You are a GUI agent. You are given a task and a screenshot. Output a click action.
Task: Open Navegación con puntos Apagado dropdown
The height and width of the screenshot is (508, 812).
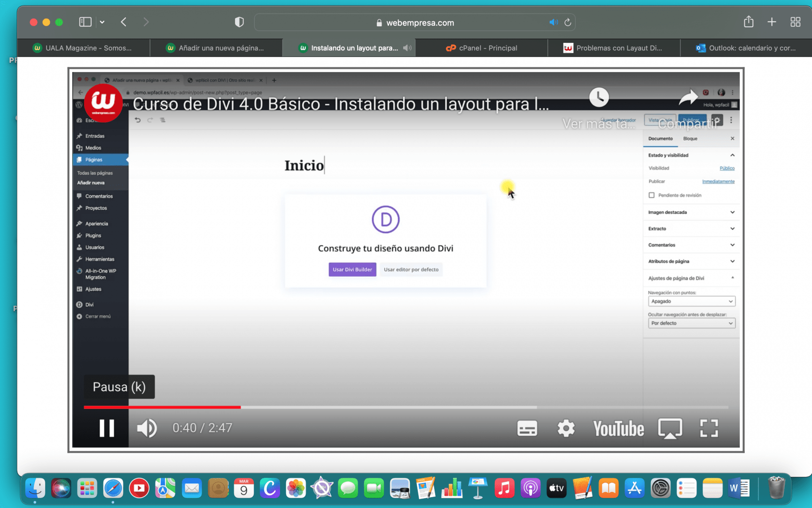coord(691,302)
